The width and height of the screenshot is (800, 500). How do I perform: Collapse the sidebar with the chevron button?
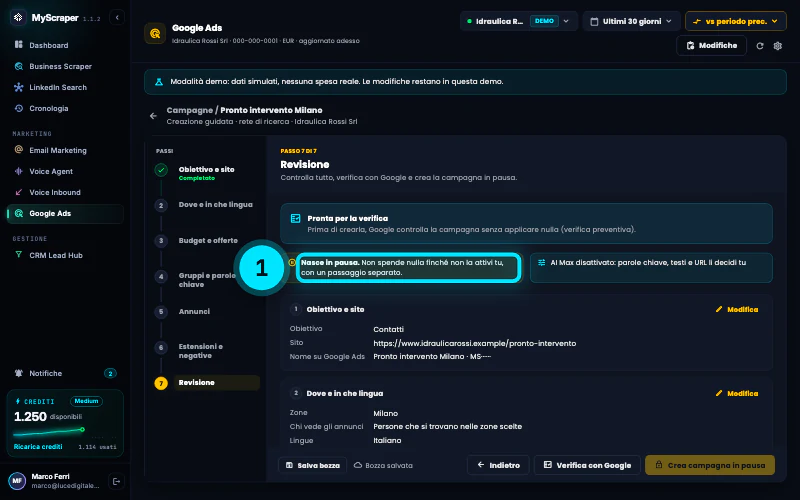coord(117,17)
